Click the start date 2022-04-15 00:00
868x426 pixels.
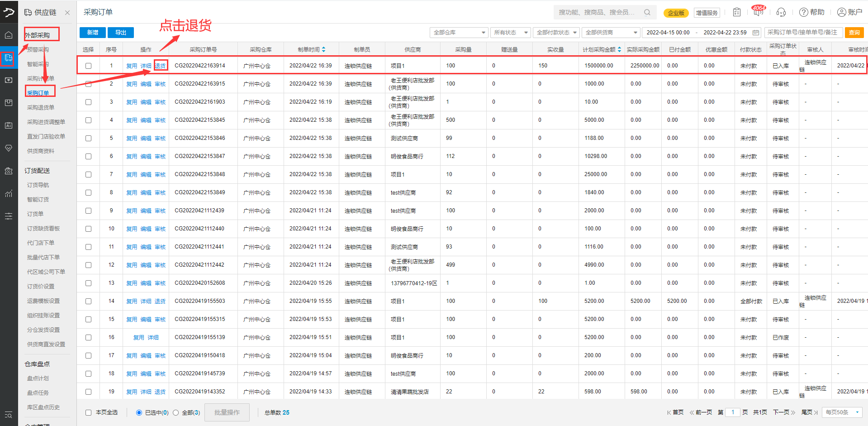coord(668,33)
